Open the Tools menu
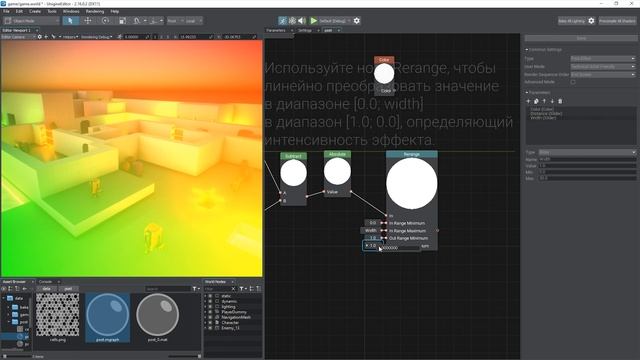Viewport: 640px width, 360px height. tap(52, 11)
